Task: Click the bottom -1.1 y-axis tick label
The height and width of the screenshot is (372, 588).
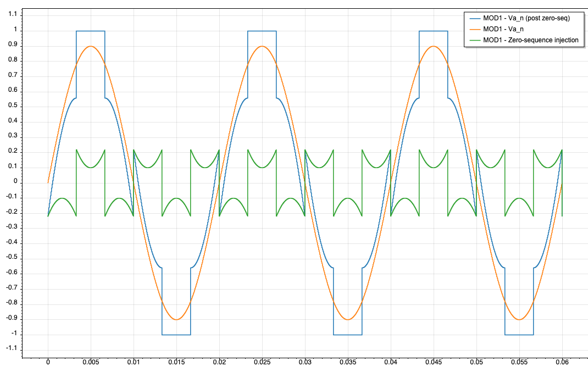Action: coord(10,349)
